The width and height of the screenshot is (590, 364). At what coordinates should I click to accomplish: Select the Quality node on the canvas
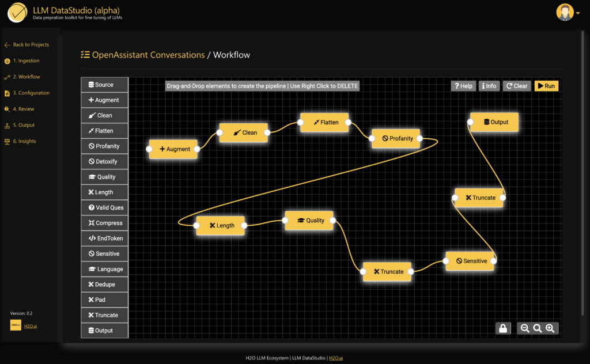(309, 220)
